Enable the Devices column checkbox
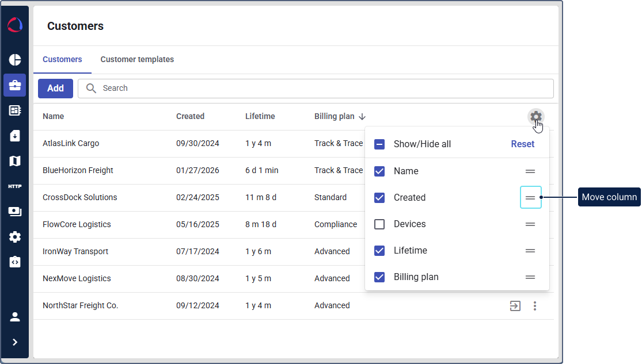Image resolution: width=642 pixels, height=364 pixels. [379, 224]
